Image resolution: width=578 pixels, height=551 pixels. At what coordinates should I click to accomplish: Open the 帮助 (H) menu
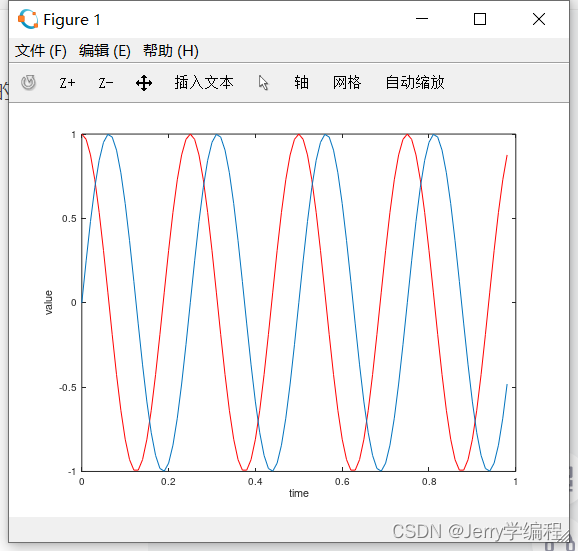click(x=171, y=50)
